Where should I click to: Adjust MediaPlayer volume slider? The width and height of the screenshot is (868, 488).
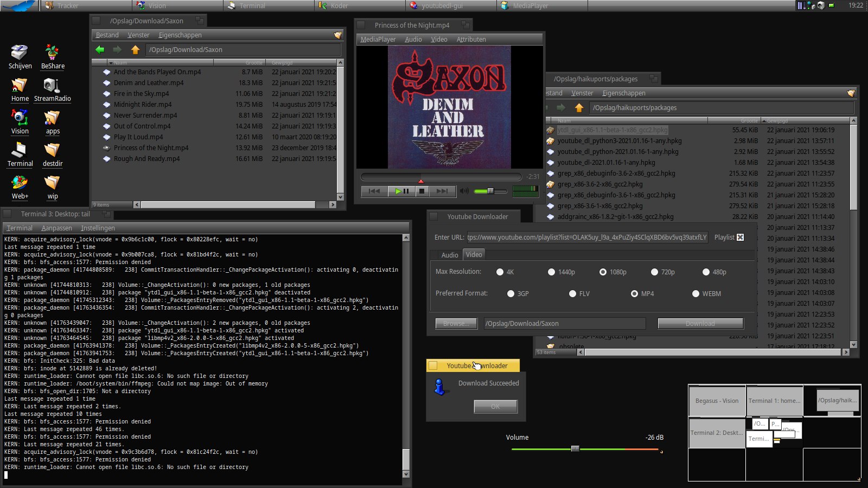click(490, 191)
